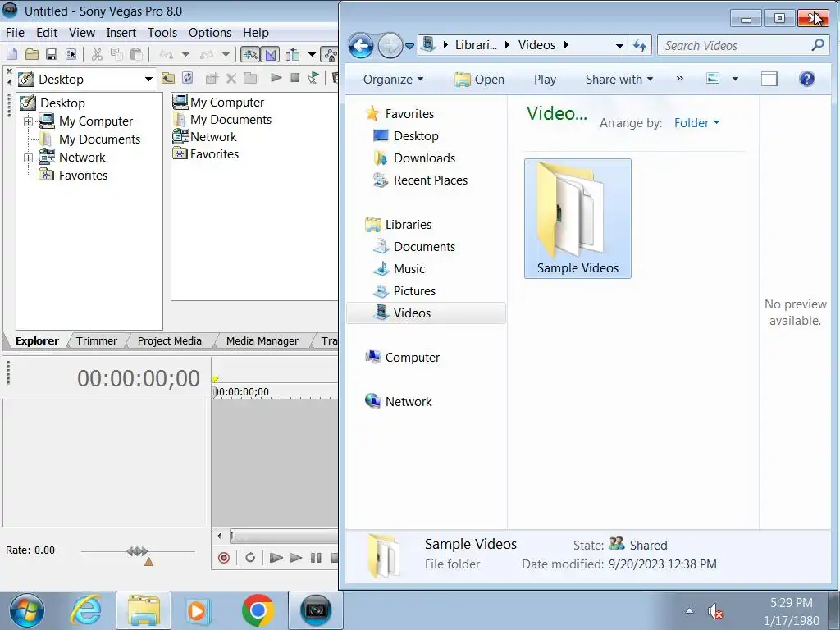This screenshot has height=630, width=840.
Task: Stop Preview square icon in Vegas Explorer
Action: [x=294, y=78]
